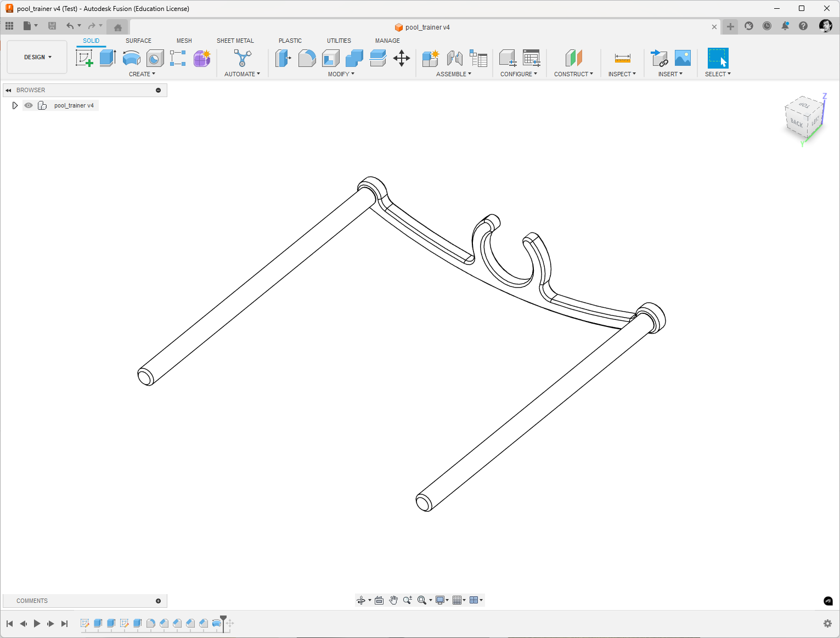Select the Press Pull tool
This screenshot has height=638, width=840.
[283, 58]
